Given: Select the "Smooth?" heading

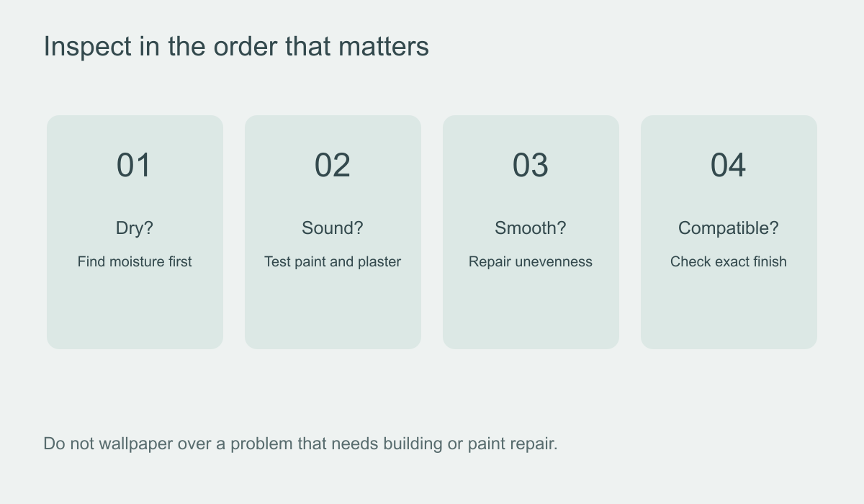Looking at the screenshot, I should [531, 228].
